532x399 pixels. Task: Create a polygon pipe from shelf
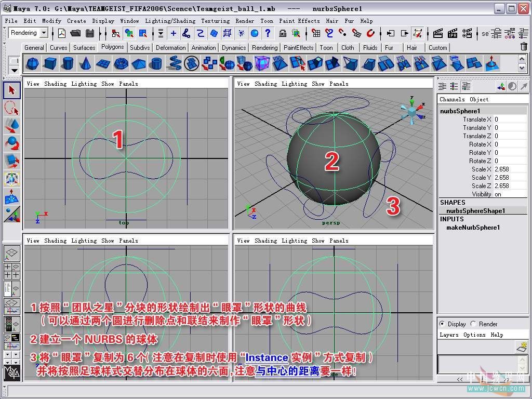(156, 63)
